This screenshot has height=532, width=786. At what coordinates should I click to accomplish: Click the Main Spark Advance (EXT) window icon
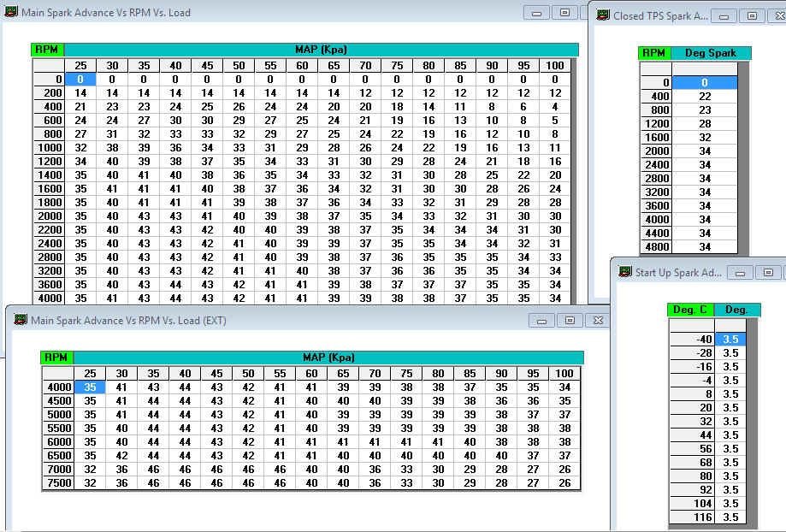(21, 320)
